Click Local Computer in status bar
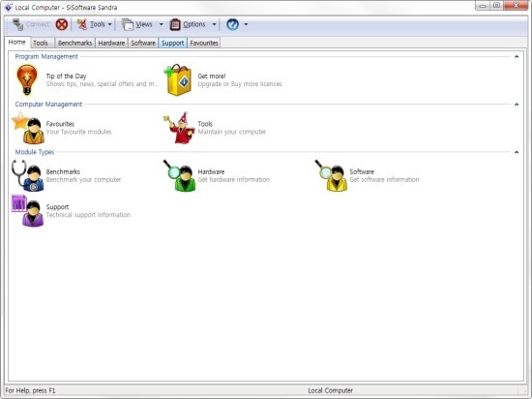Viewport: 532px width, 399px height. click(331, 390)
